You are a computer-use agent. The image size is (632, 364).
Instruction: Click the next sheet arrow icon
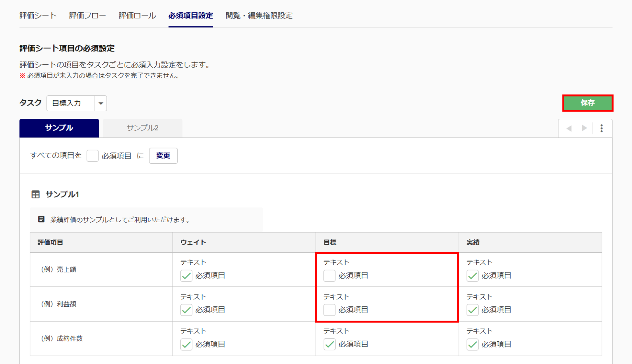[584, 128]
